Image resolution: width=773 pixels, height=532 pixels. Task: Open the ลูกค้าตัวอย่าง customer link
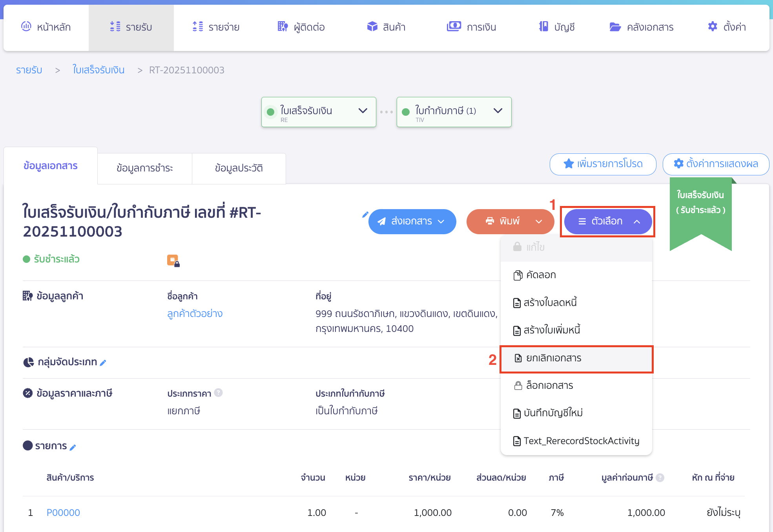coord(195,313)
